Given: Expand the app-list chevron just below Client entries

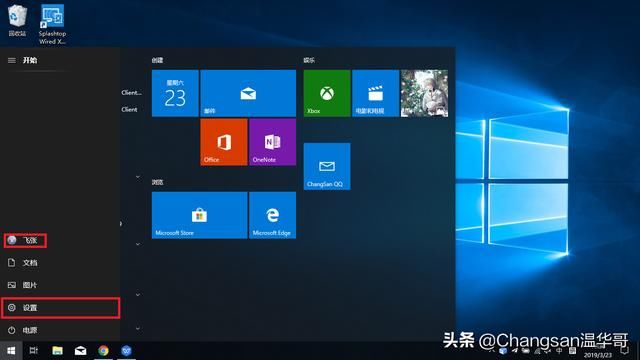Looking at the screenshot, I should (x=138, y=177).
